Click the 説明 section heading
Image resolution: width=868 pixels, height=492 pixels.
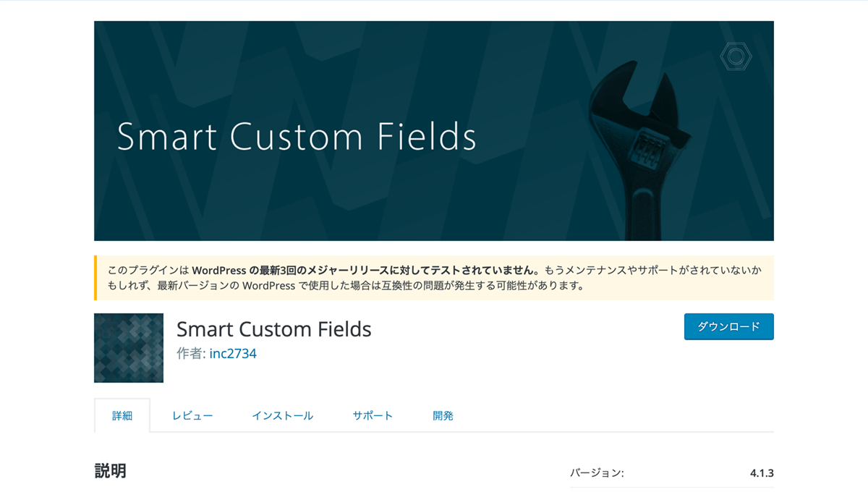tap(110, 471)
